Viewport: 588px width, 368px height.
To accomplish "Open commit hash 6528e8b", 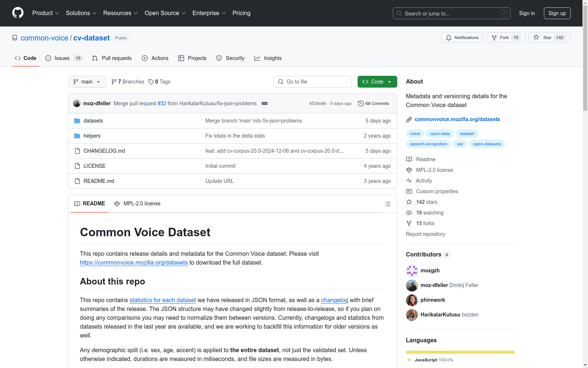I will click(x=318, y=103).
